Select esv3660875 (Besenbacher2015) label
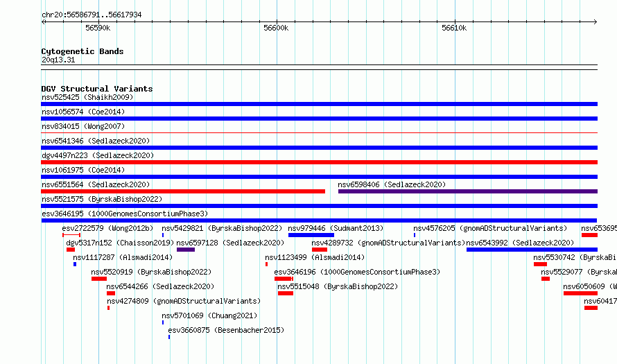617x364 pixels. pyautogui.click(x=226, y=330)
